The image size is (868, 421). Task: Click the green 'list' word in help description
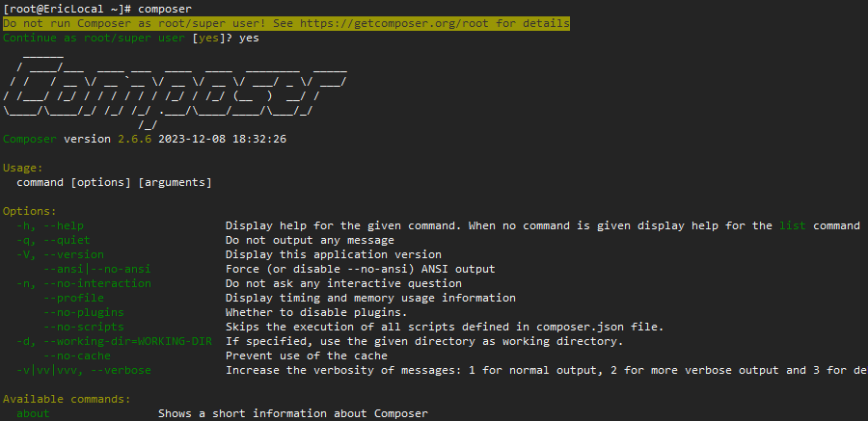792,225
